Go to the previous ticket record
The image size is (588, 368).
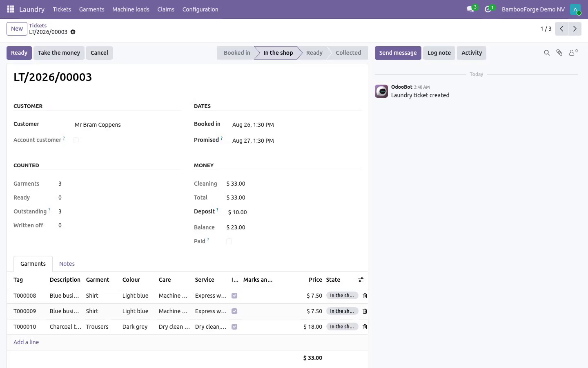pos(561,29)
